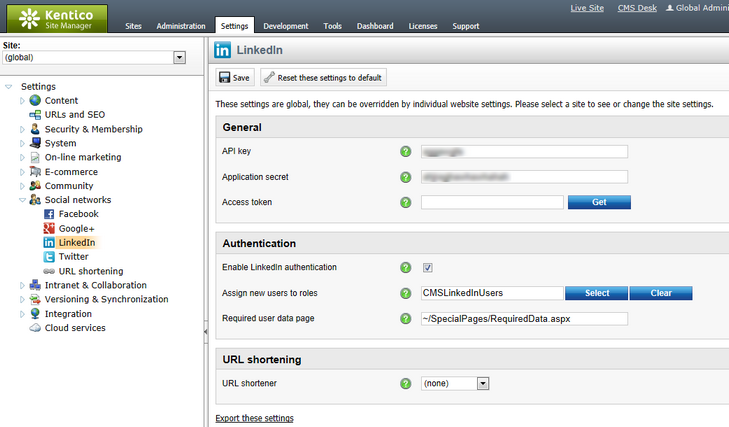
Task: Click the Community people icon
Action: click(x=35, y=186)
